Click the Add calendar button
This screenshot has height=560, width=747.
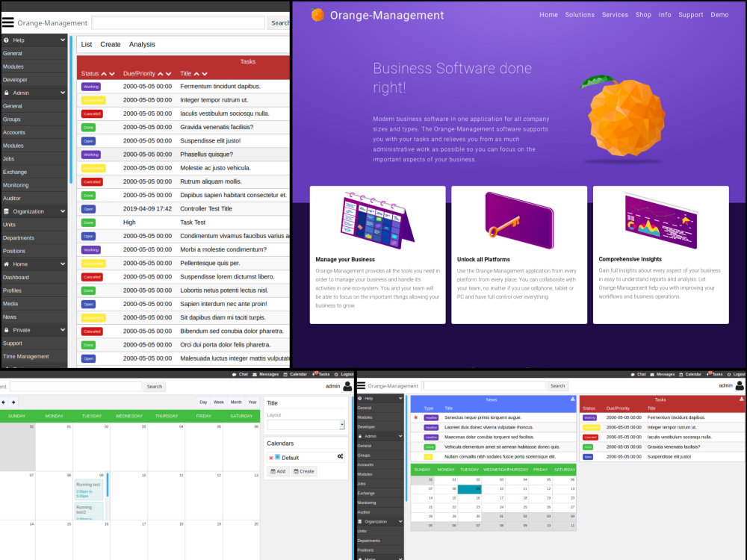tap(278, 471)
